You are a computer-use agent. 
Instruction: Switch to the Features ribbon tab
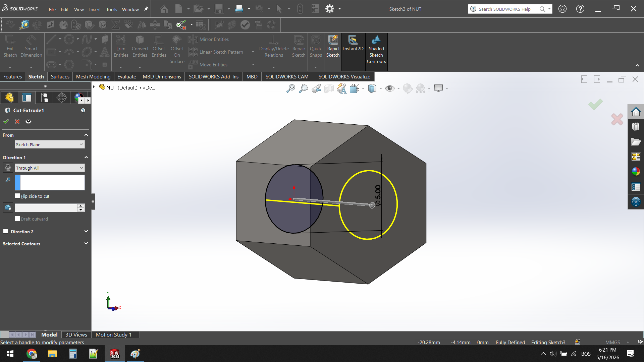(x=12, y=77)
